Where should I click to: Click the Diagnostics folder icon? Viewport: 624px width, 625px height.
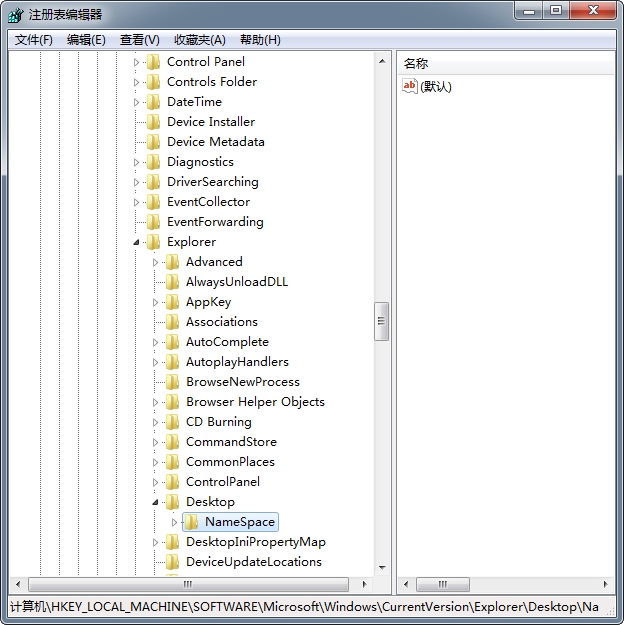coord(154,162)
